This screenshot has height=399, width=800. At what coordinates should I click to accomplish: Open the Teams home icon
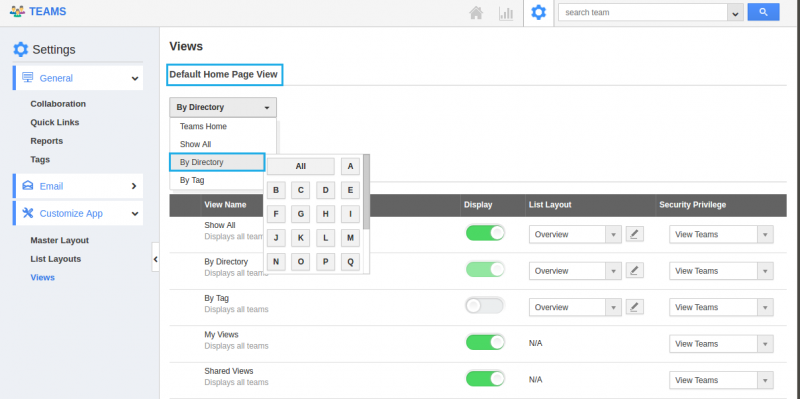476,13
